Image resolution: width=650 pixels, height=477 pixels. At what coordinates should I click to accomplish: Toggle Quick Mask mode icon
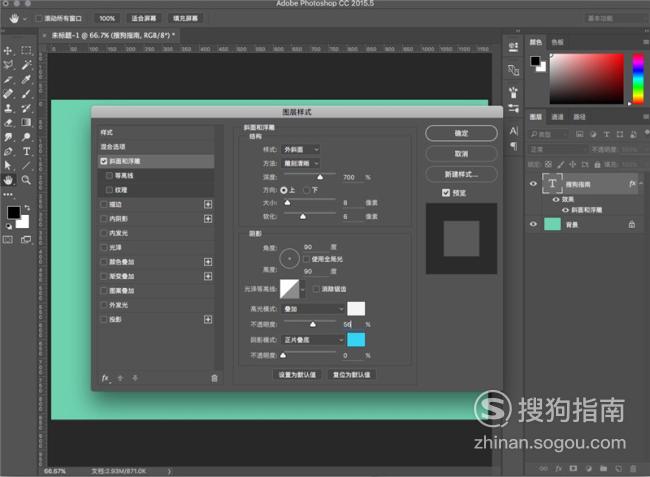coord(8,240)
